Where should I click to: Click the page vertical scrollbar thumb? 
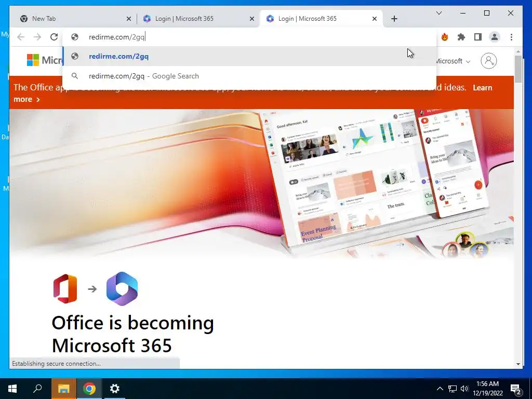point(518,69)
